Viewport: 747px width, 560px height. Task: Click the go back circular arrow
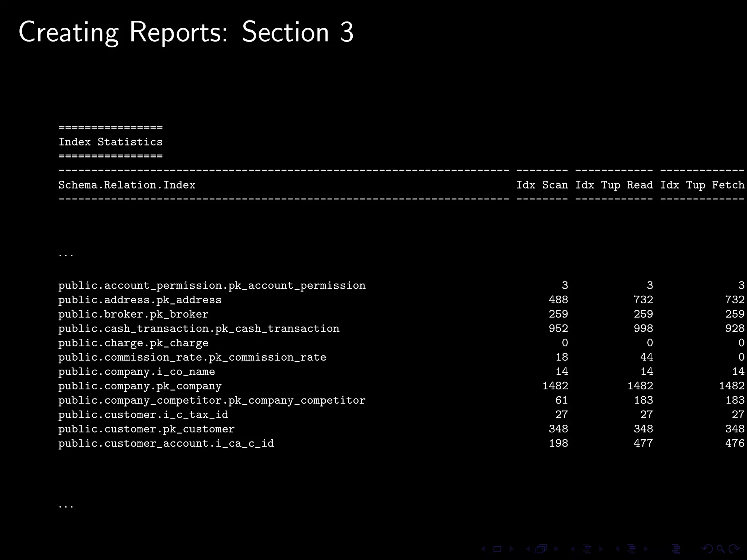[707, 549]
